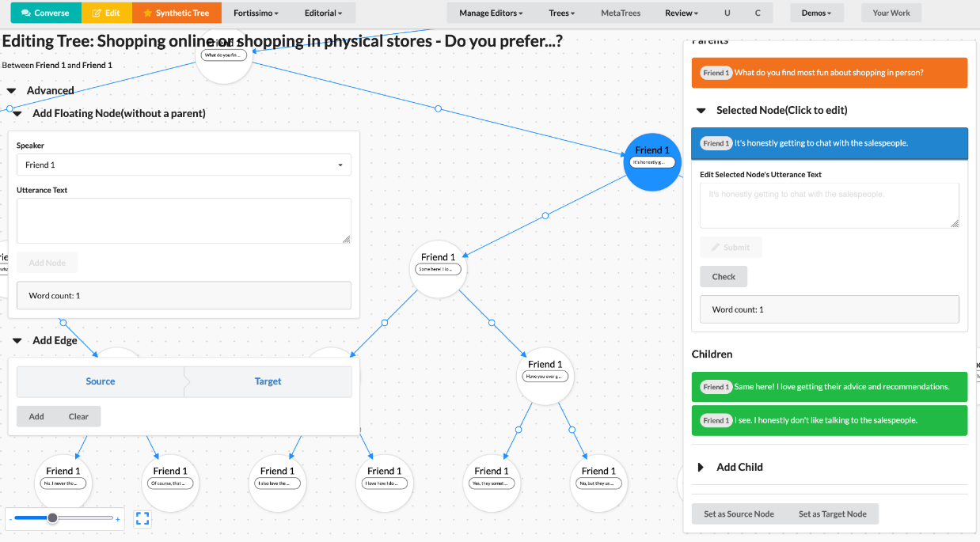Collapse the Add Edge section
The image size is (980, 542).
(17, 341)
